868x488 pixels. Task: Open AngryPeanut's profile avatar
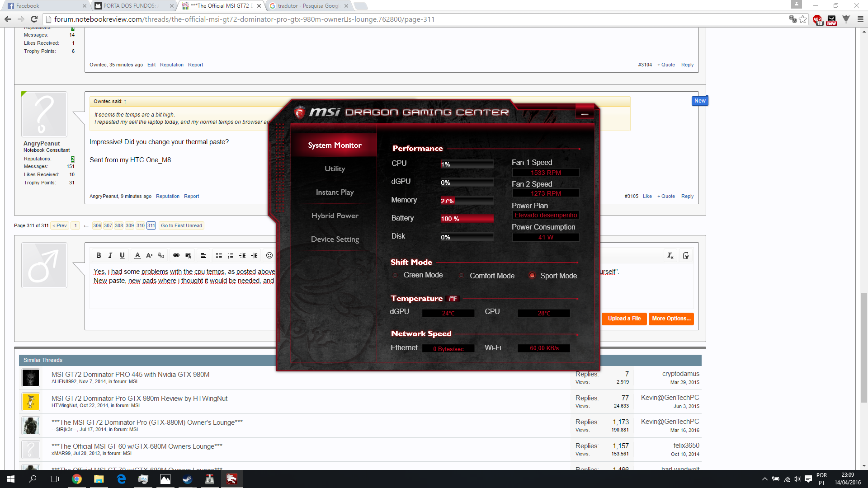[x=44, y=114]
